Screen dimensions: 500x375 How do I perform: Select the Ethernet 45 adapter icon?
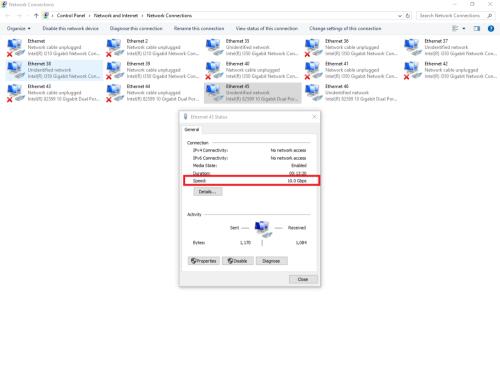214,92
